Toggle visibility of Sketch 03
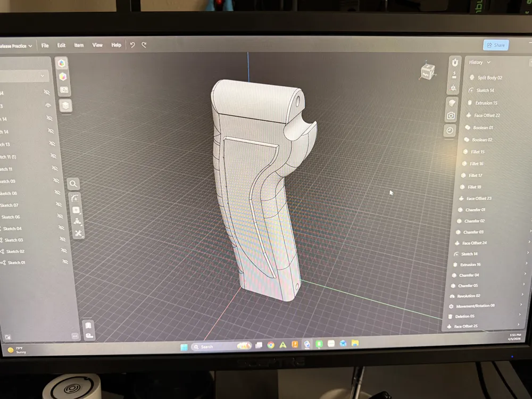Screen dimensions: 532x399 click(63, 239)
